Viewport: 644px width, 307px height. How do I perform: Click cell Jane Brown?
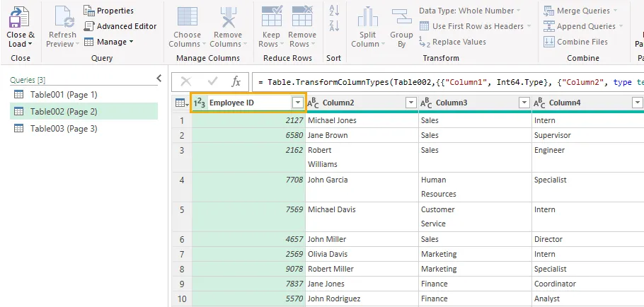tap(362, 135)
